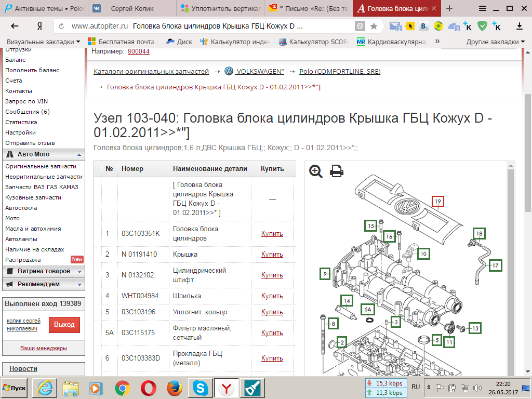Open 'Оригинальные запчасти' in sidebar menu

(x=41, y=166)
